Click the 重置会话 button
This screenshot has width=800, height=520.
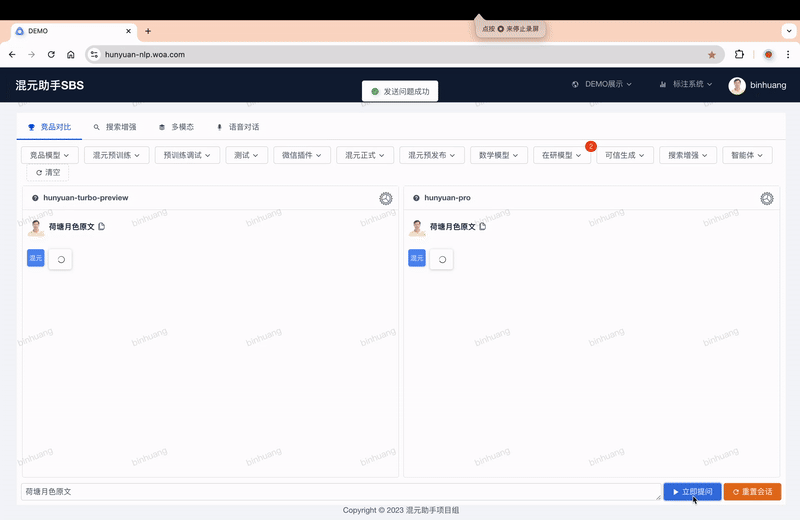point(752,492)
